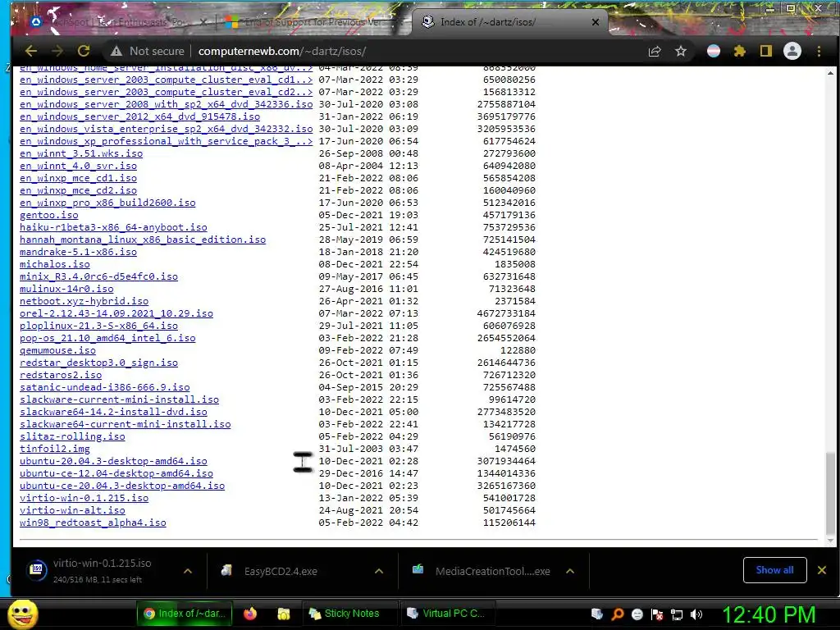Click the address bar URL computernewb.com
Screen dimensions: 840x630
282,52
